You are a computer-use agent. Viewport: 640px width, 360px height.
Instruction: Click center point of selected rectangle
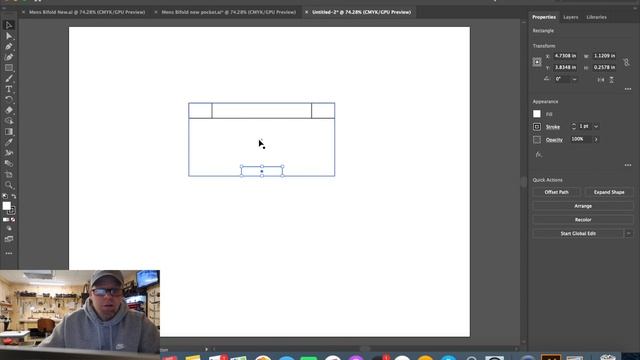click(x=262, y=171)
